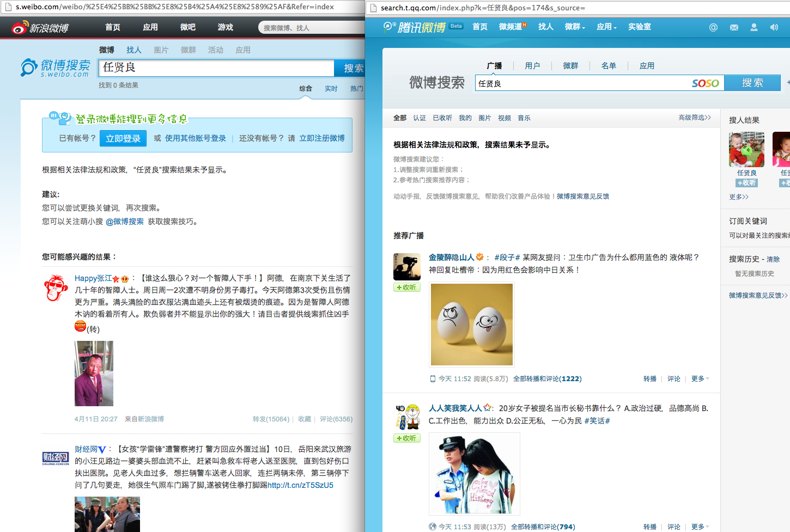Viewport: 790px width, 532px height.
Task: Click the star badge beside 人人笑我笑人人
Action: (488, 408)
